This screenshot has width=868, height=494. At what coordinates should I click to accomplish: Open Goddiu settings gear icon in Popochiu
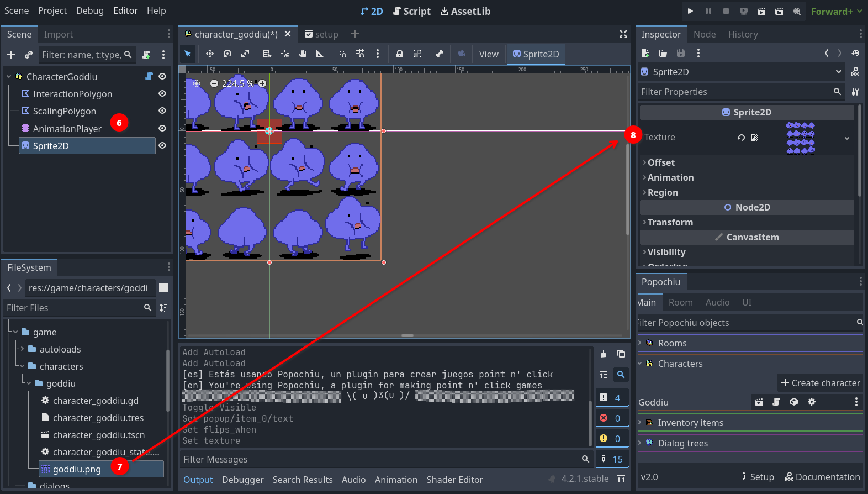coord(812,402)
